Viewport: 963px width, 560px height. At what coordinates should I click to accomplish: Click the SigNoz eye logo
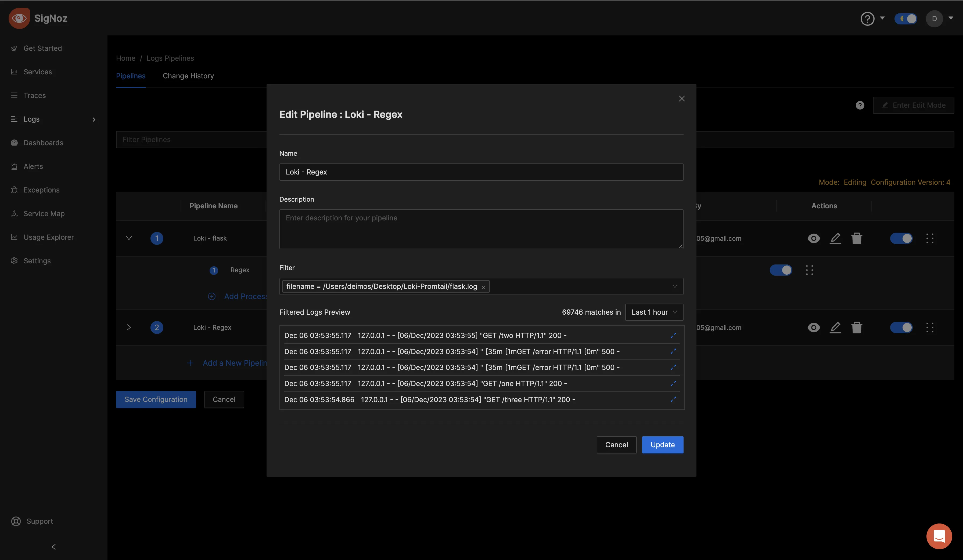pyautogui.click(x=19, y=18)
